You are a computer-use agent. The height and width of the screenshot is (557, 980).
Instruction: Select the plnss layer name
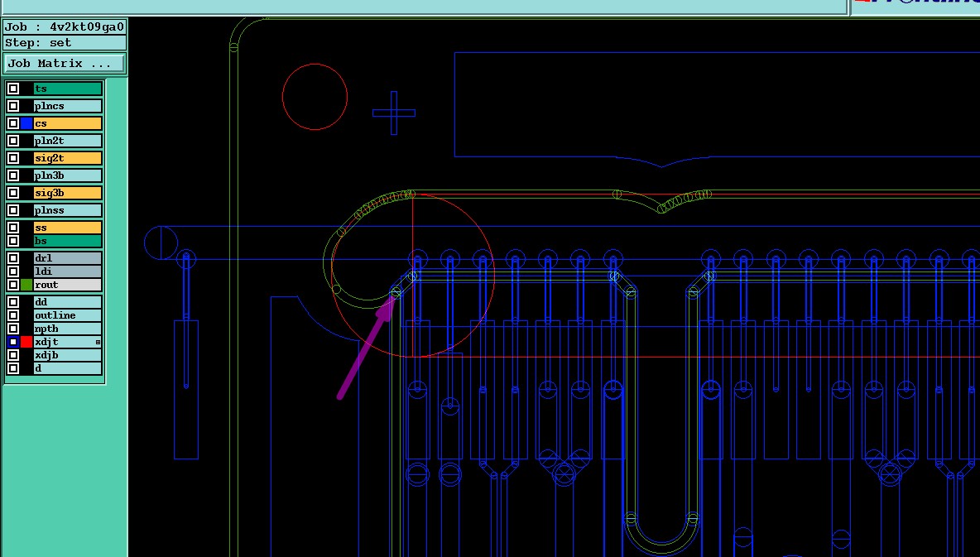[x=68, y=211]
